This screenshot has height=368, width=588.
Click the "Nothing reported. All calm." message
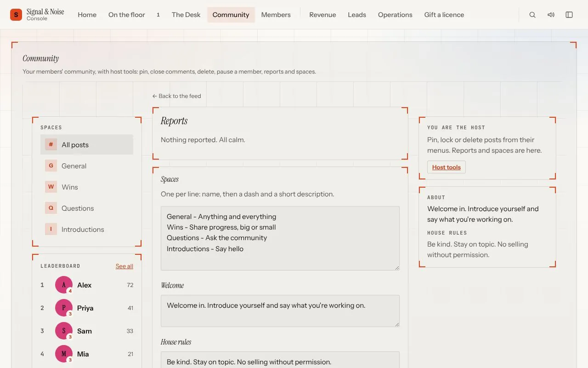click(x=203, y=140)
